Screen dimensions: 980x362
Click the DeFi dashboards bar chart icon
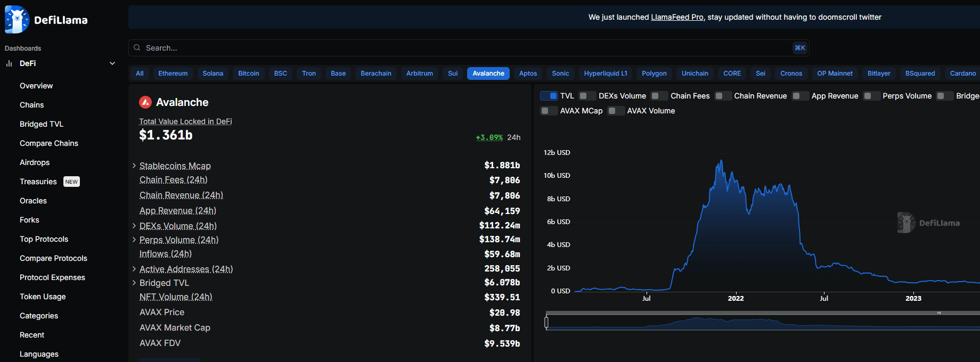click(x=9, y=63)
